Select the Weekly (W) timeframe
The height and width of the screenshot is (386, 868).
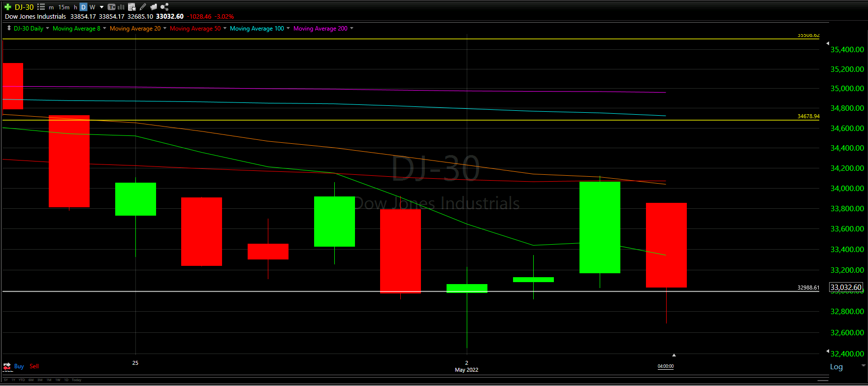tap(92, 7)
